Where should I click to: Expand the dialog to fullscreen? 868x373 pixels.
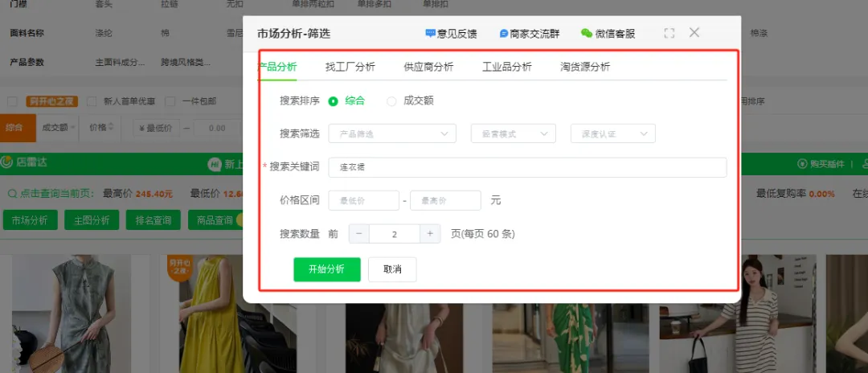point(669,33)
